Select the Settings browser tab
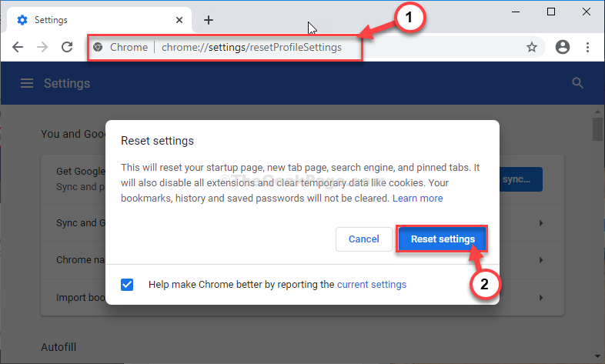This screenshot has height=364, width=605. tap(99, 20)
